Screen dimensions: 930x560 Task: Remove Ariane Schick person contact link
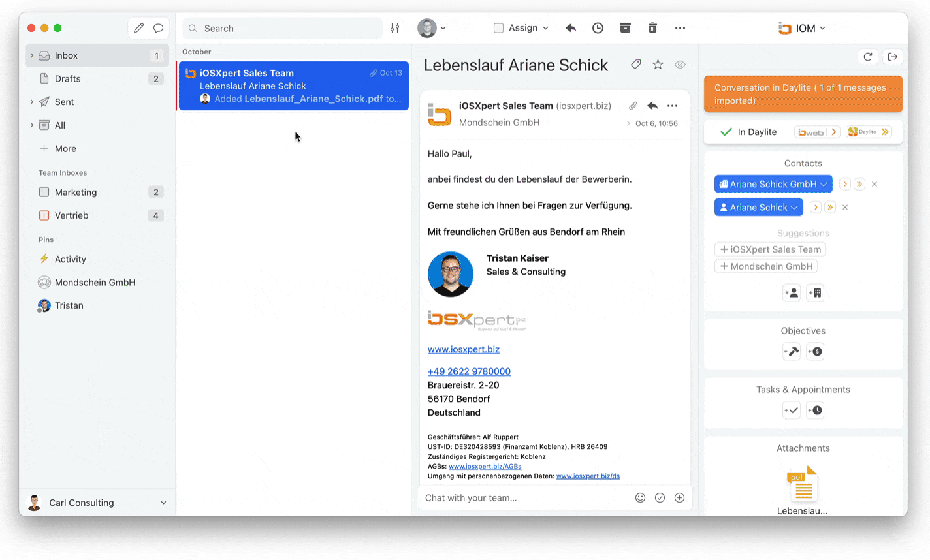[845, 208]
